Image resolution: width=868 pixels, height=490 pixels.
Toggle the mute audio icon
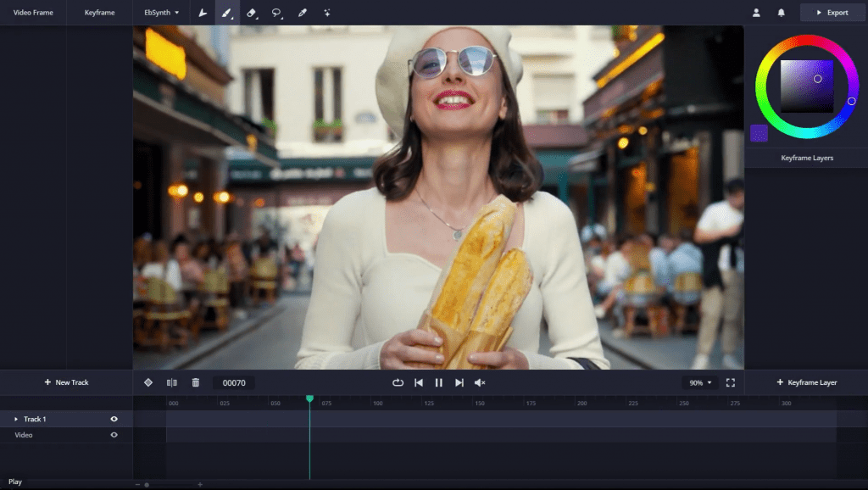[480, 382]
